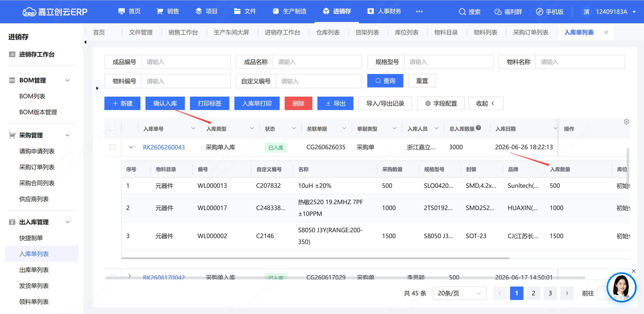Open the 人事财务 icon

[370, 11]
